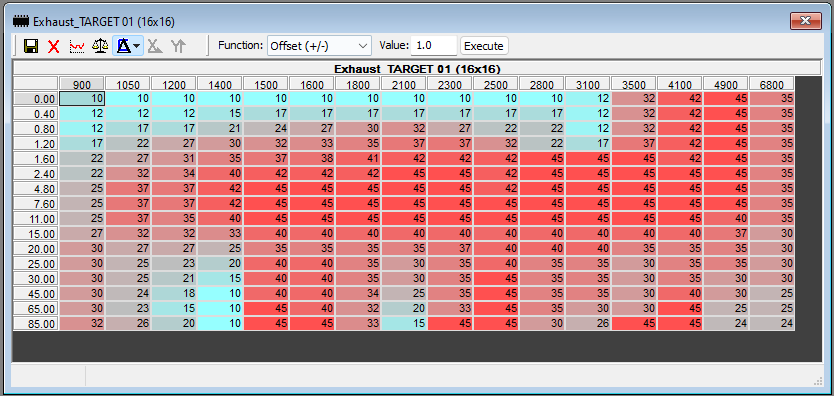Select the 15.00 row header
The height and width of the screenshot is (396, 834).
pos(36,233)
